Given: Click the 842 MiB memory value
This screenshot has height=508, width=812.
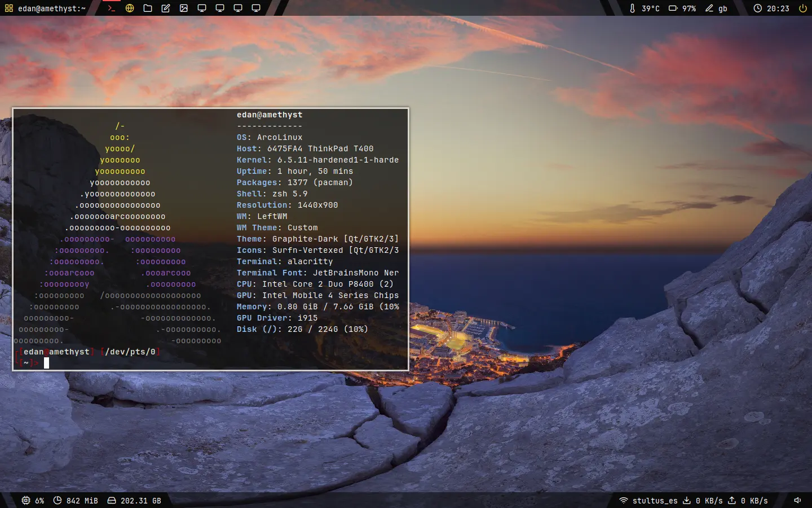Looking at the screenshot, I should point(82,501).
